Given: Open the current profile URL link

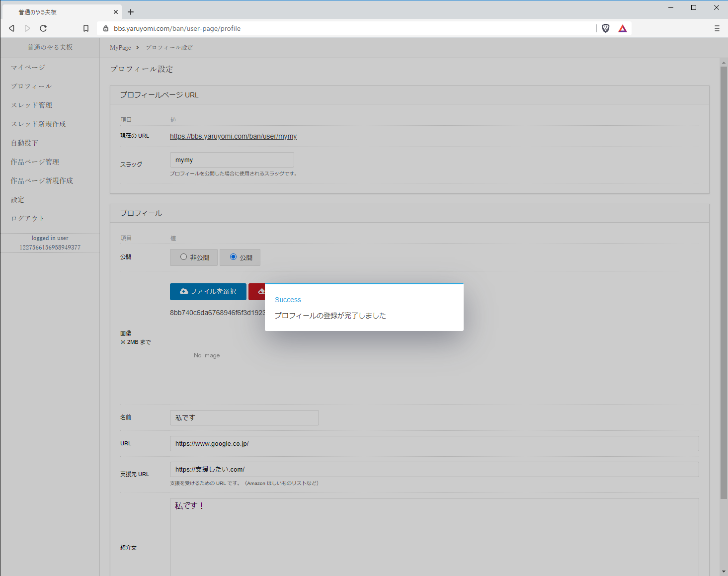Looking at the screenshot, I should tap(233, 136).
